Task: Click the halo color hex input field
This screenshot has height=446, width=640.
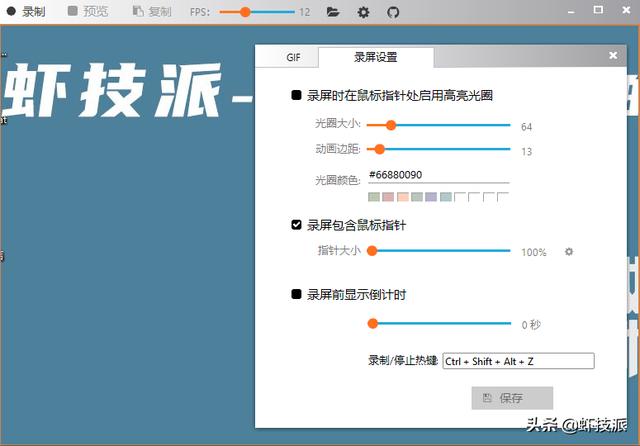Action: 438,175
